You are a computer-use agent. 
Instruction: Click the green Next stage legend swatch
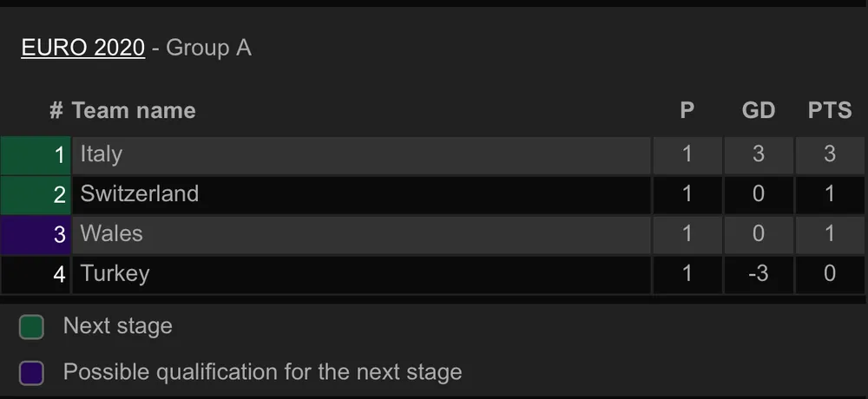coord(31,327)
